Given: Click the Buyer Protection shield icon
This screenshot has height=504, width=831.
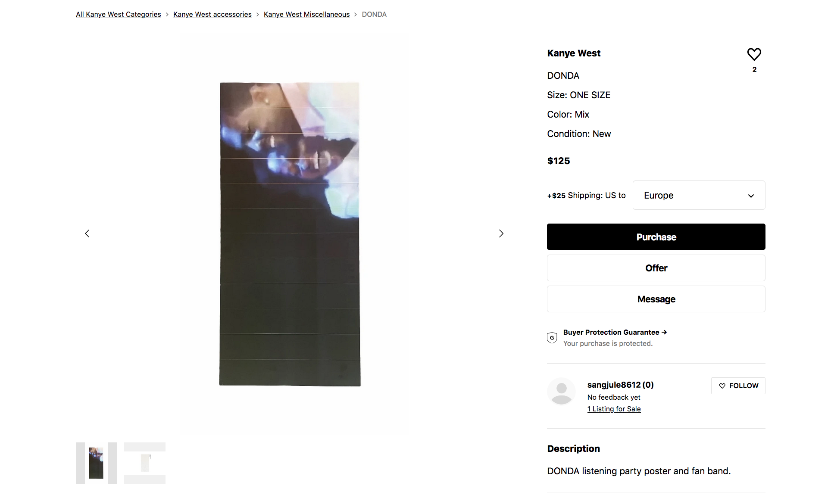Looking at the screenshot, I should coord(552,338).
